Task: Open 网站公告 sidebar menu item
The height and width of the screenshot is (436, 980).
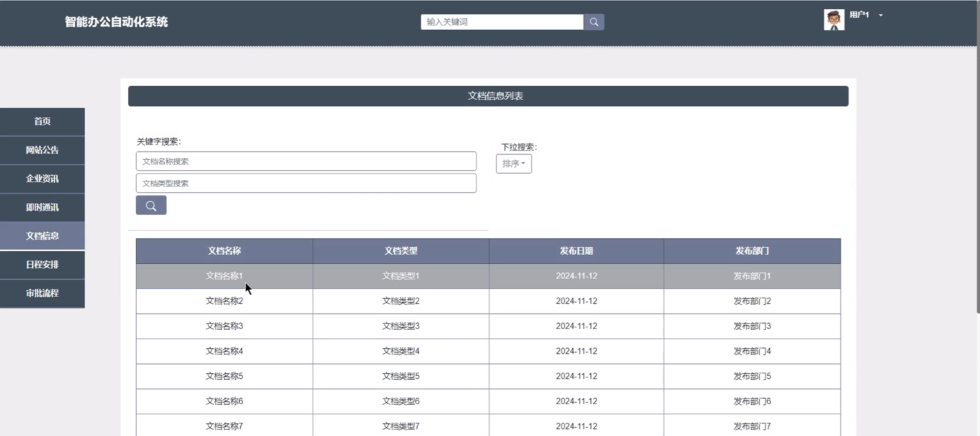Action: [42, 150]
